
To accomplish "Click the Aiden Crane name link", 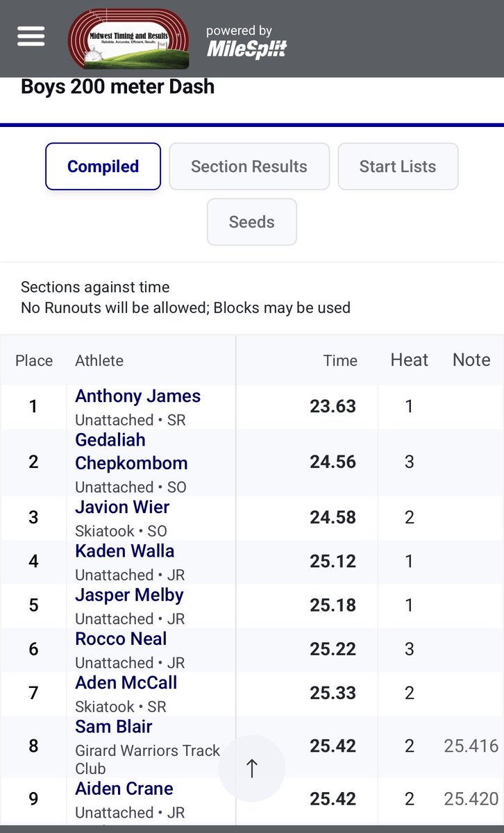I will click(124, 789).
